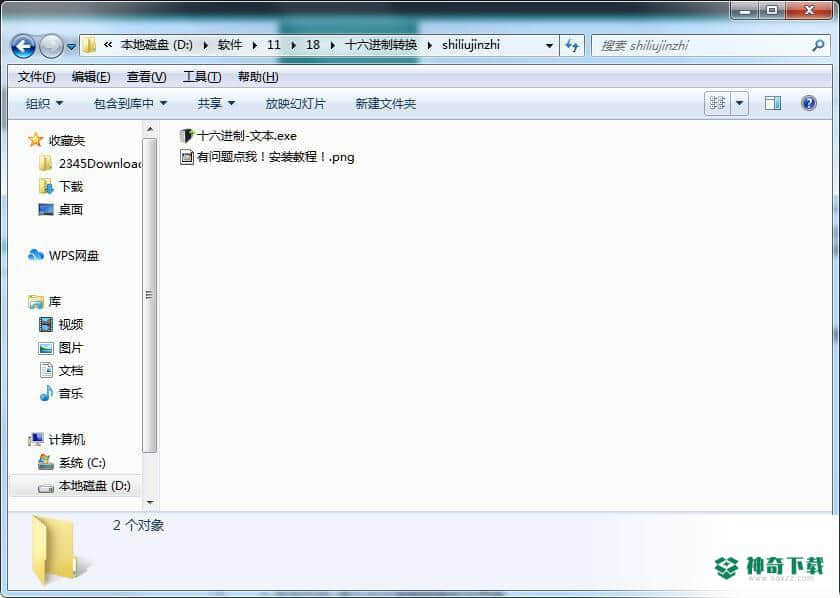Open the 组织 dropdown menu
The height and width of the screenshot is (598, 840).
(x=44, y=103)
